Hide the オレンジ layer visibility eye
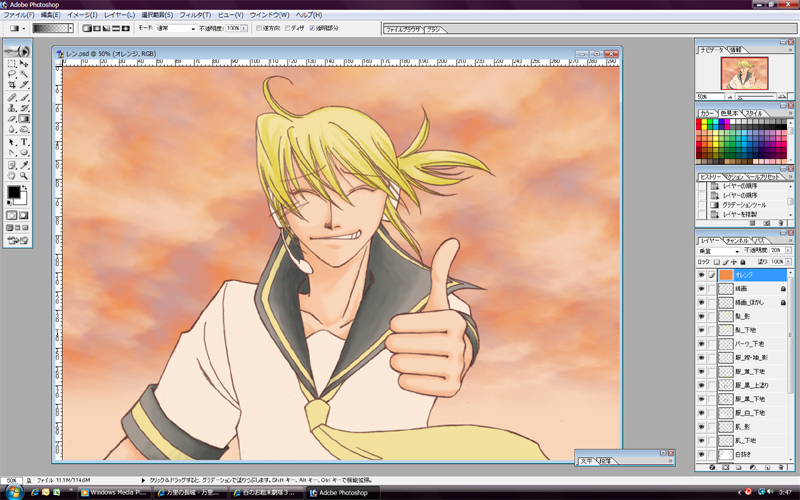Image resolution: width=800 pixels, height=500 pixels. [x=701, y=274]
